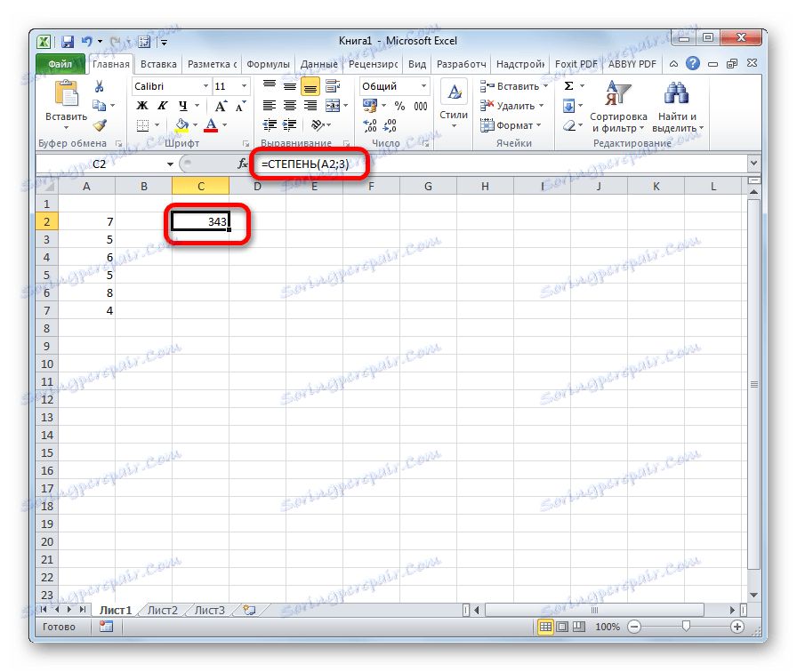Apply red font color A

tap(211, 125)
